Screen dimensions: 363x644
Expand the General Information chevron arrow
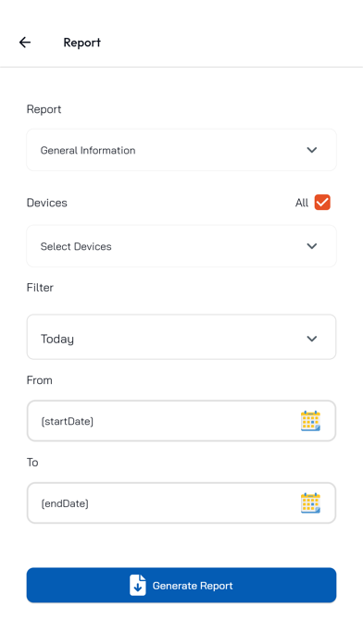tap(312, 150)
